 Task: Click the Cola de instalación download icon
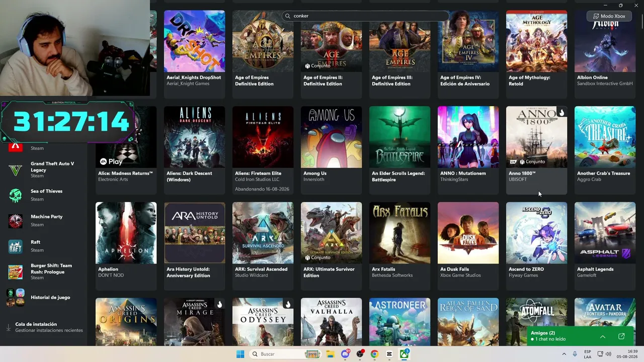click(x=8, y=327)
